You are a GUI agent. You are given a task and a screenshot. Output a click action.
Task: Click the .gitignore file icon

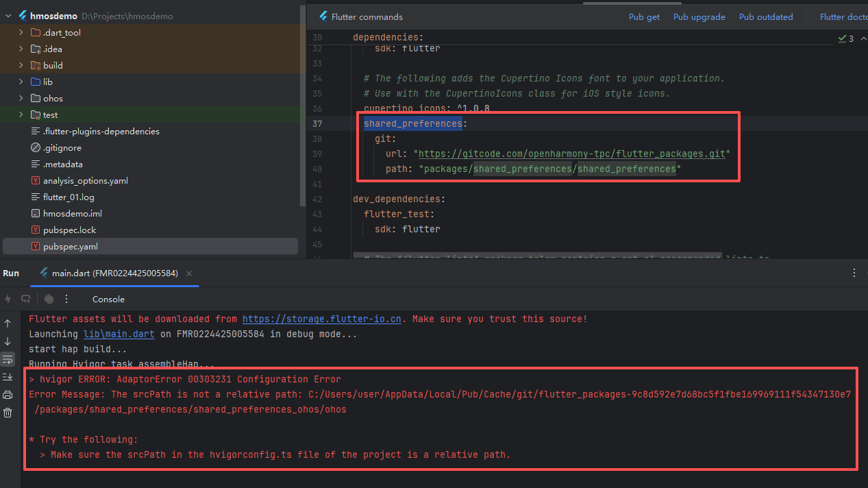[x=36, y=147]
